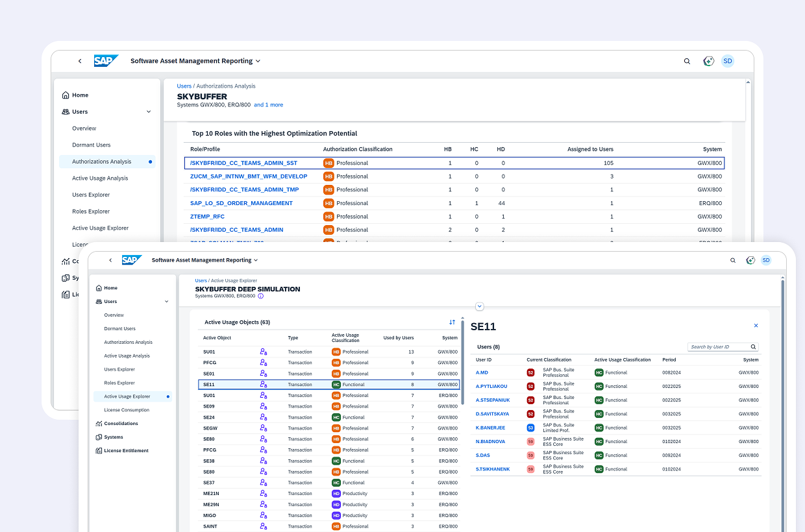This screenshot has width=805, height=532.
Task: Click the magnifier in the Search by User ID field
Action: [753, 347]
